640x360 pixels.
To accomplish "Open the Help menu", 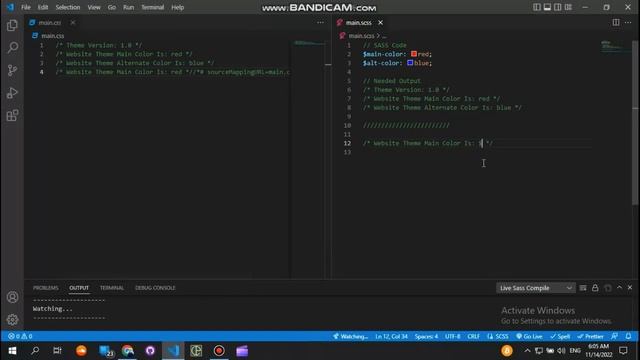I will point(178,7).
